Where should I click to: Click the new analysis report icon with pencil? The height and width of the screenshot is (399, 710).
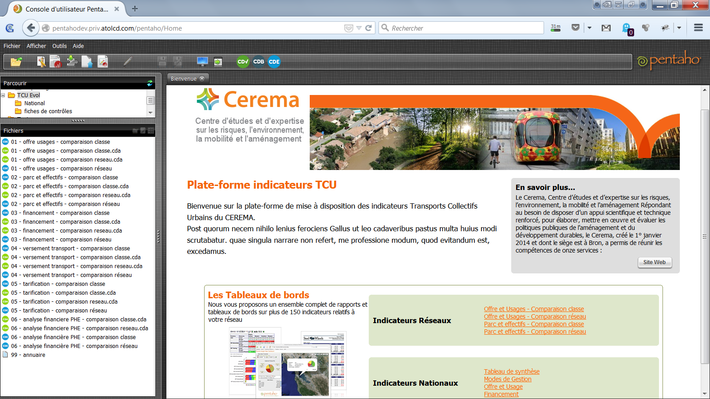point(41,62)
